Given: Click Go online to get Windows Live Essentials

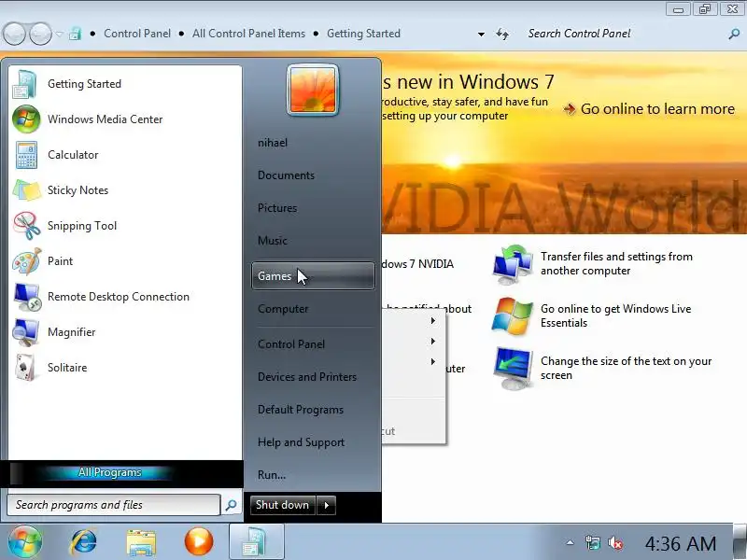Looking at the screenshot, I should click(615, 315).
